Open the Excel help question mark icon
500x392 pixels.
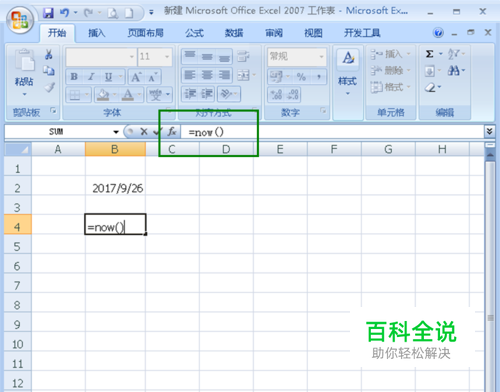[x=438, y=33]
